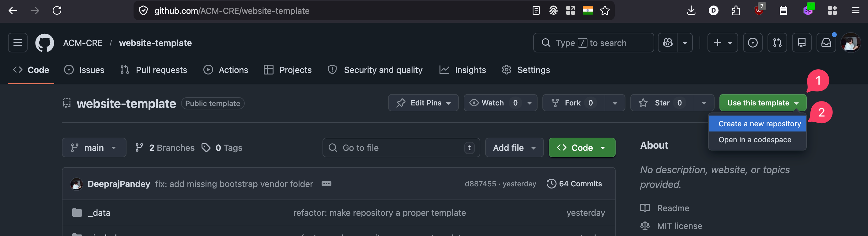Click the Fork button
Viewport: 868px width, 236px height.
(x=573, y=103)
